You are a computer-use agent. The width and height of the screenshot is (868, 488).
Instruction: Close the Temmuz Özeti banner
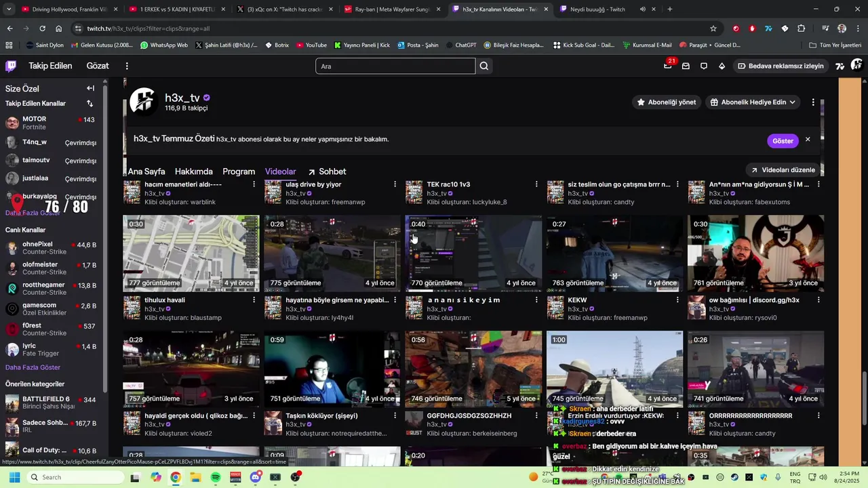(808, 140)
